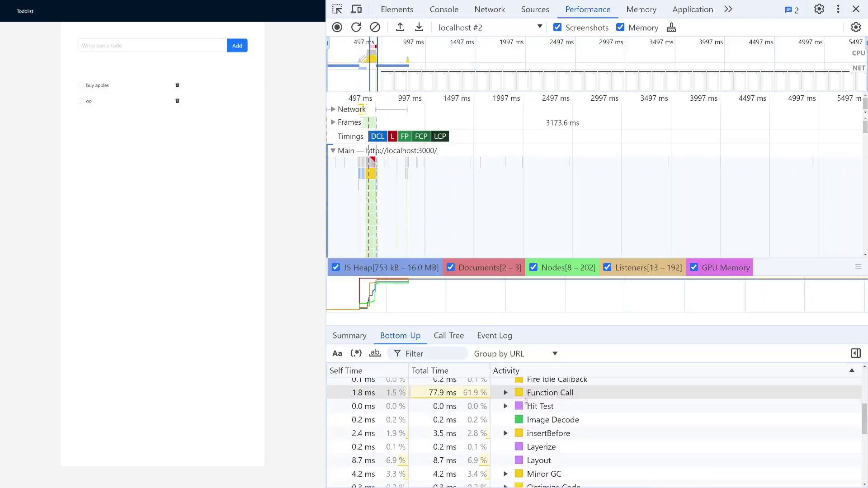Uncheck the Screenshots checkbox
Viewport: 868px width, 488px height.
pyautogui.click(x=557, y=27)
